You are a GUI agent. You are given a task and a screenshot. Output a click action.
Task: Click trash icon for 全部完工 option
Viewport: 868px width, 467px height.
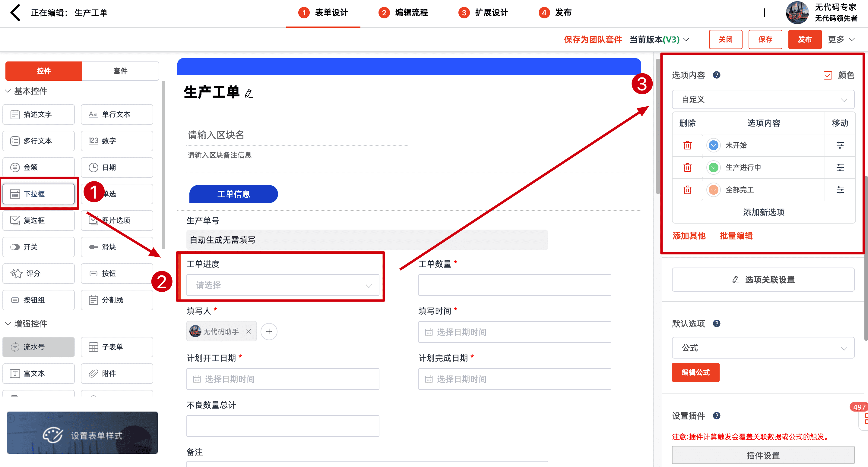tap(687, 190)
